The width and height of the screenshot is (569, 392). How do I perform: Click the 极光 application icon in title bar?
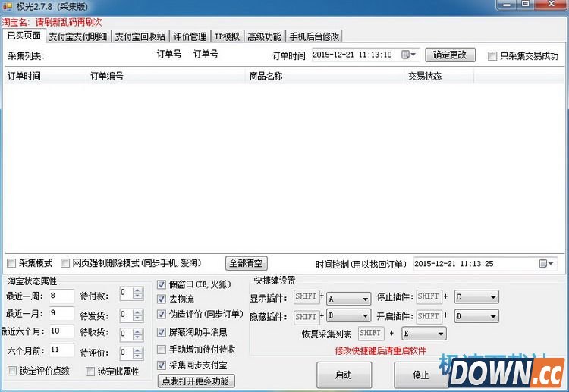[8, 6]
